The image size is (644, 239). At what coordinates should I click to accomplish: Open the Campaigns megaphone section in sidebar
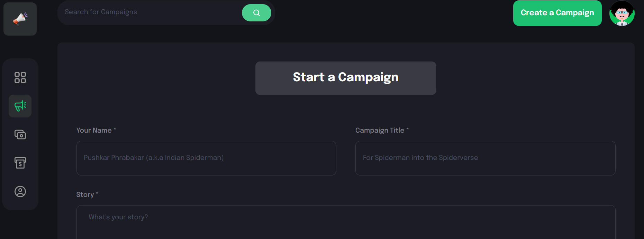click(20, 106)
